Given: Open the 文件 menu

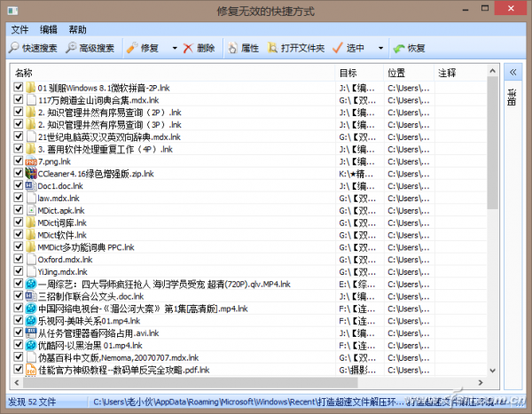Looking at the screenshot, I should pyautogui.click(x=19, y=29).
